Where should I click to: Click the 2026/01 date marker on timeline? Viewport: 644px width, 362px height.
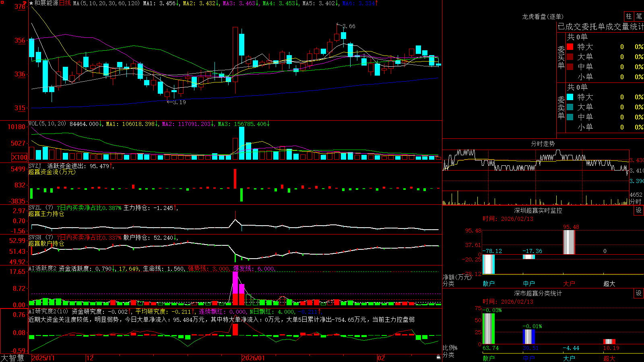click(253, 358)
